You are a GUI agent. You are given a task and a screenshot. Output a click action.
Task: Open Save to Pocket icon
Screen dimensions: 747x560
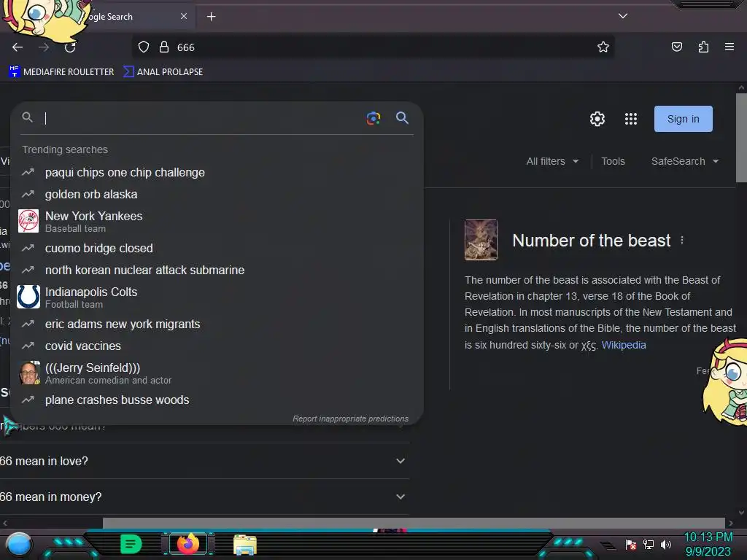pos(677,47)
